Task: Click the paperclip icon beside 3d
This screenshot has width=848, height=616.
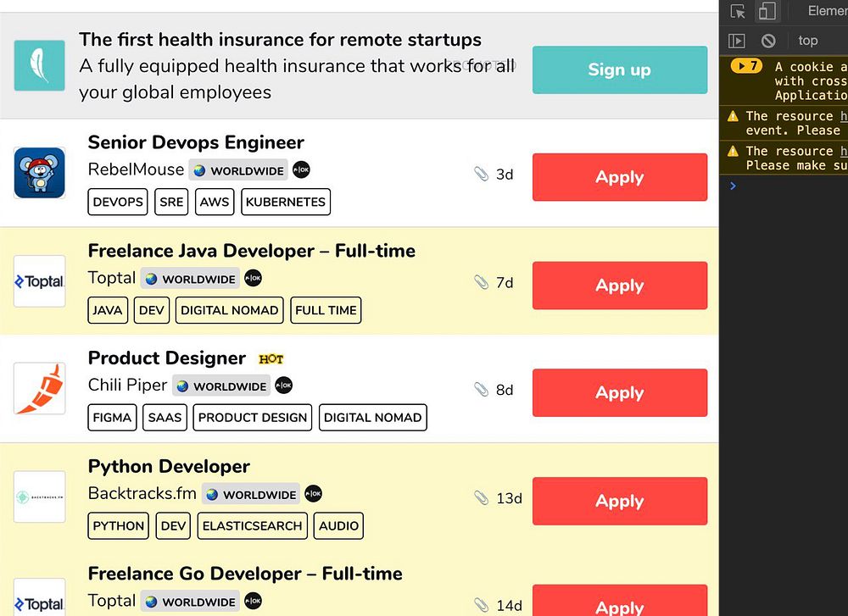Action: click(x=482, y=174)
